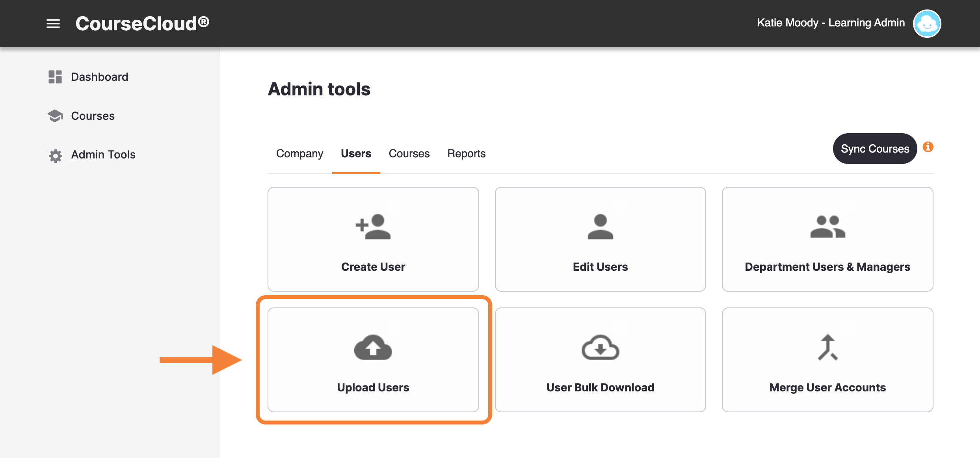This screenshot has width=980, height=458.
Task: Click Katie Moody's profile avatar
Action: pyautogui.click(x=927, y=24)
